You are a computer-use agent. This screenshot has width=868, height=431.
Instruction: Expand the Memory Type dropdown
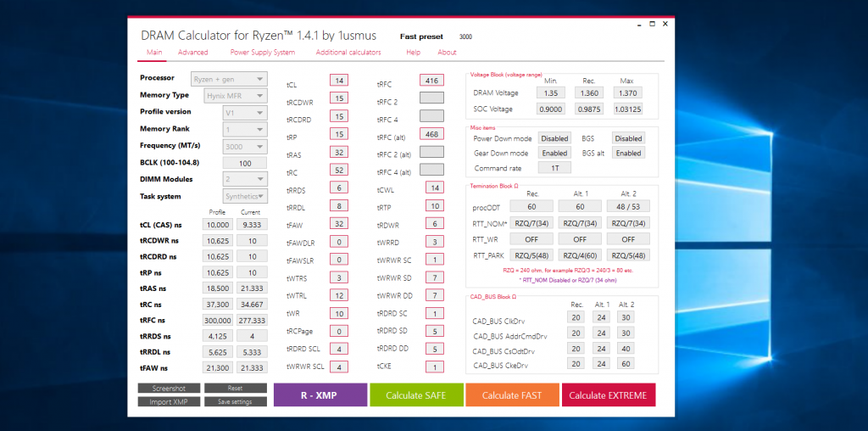point(236,95)
